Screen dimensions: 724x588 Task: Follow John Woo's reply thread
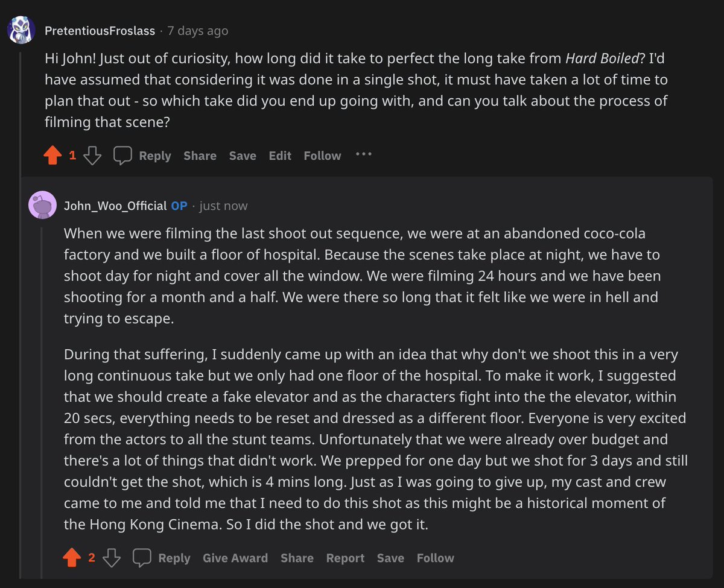(435, 558)
